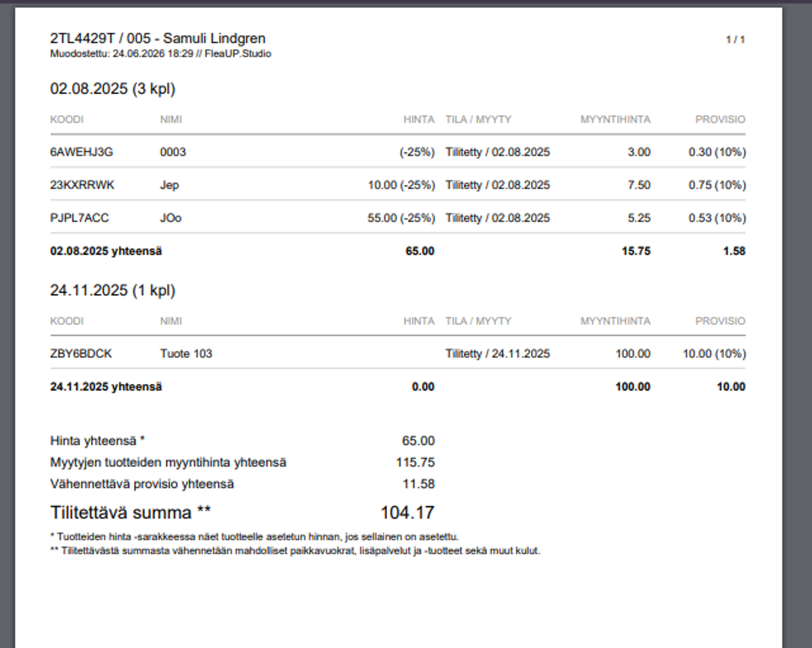Select the Tilitettävä summa value 104.17
Screen dimensions: 812x648
407,513
